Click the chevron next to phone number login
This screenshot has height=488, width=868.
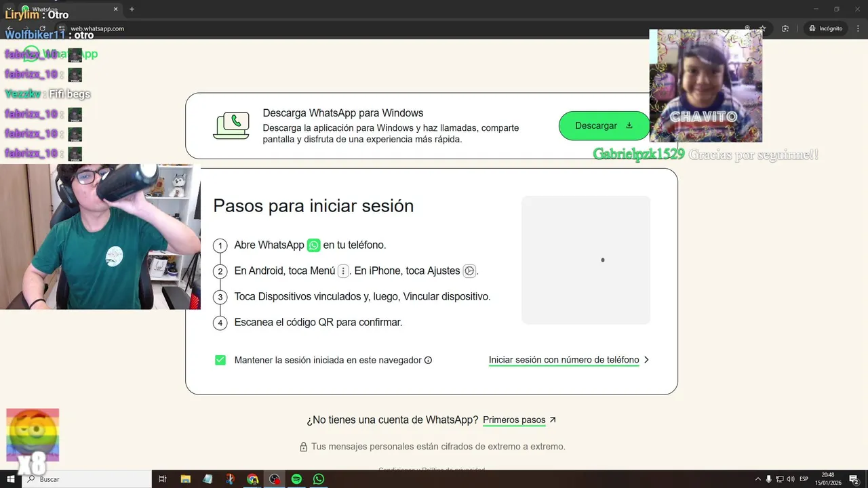point(646,360)
